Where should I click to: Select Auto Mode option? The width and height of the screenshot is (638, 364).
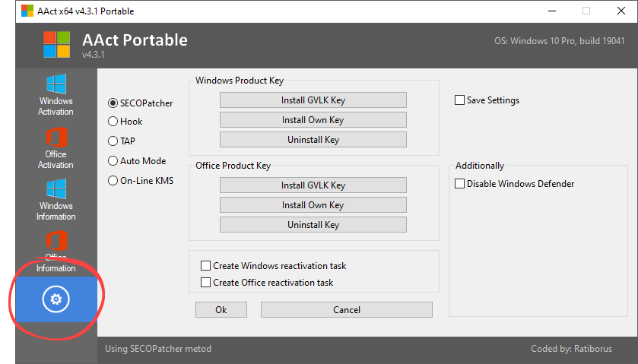(137, 160)
